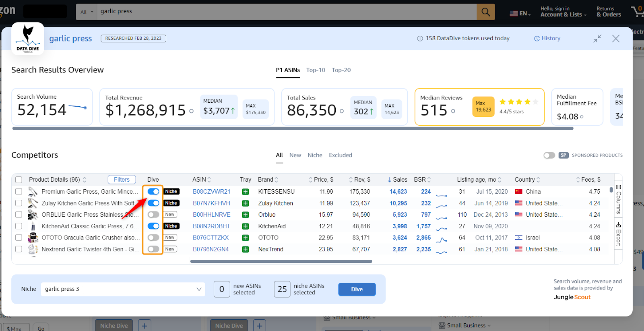Enable Dive switch for ORBLUE Garlic Press
Image resolution: width=644 pixels, height=331 pixels.
(x=153, y=215)
